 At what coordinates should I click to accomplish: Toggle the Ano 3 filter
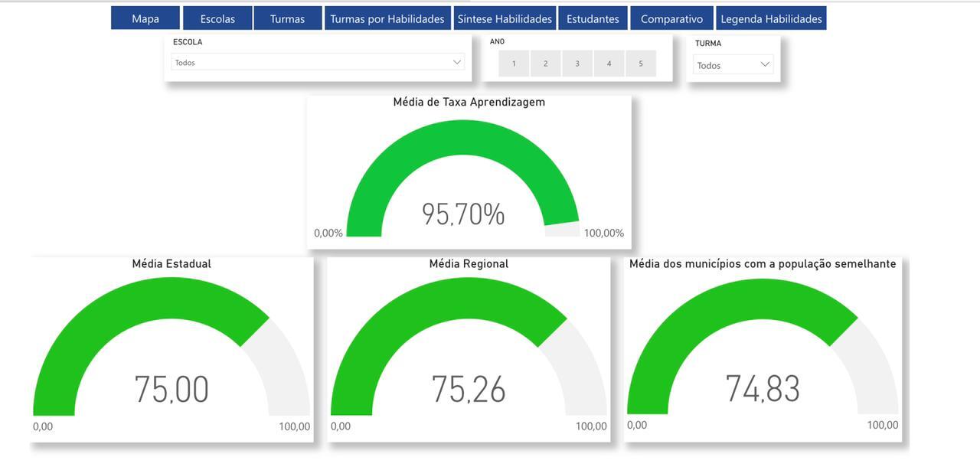[x=577, y=64]
